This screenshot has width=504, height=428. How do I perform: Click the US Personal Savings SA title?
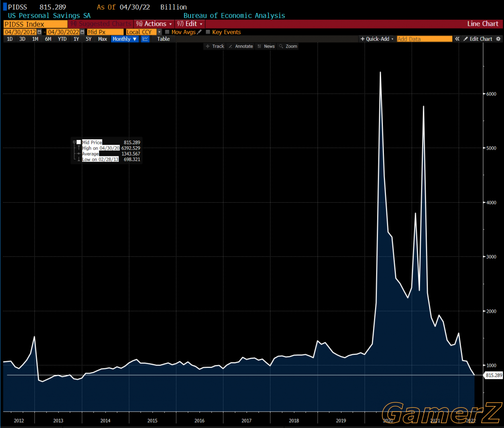click(49, 16)
